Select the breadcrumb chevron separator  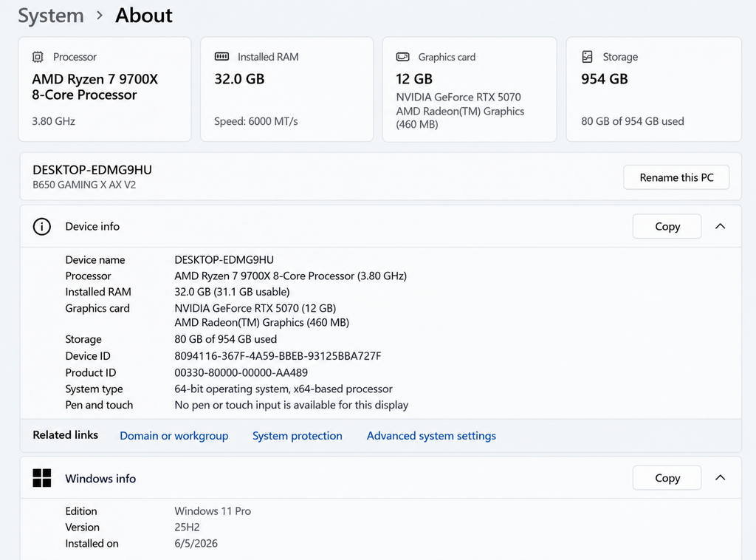100,16
